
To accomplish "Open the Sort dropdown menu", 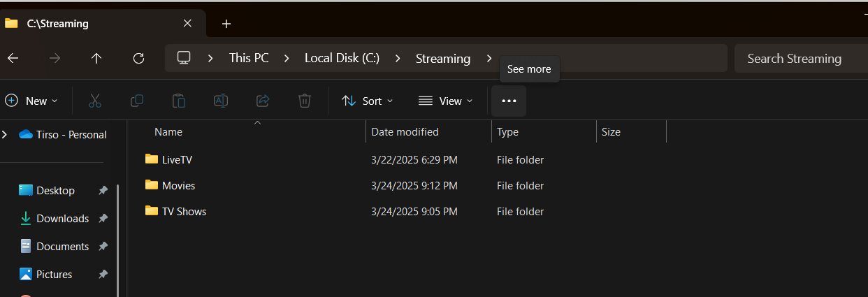I will (368, 101).
